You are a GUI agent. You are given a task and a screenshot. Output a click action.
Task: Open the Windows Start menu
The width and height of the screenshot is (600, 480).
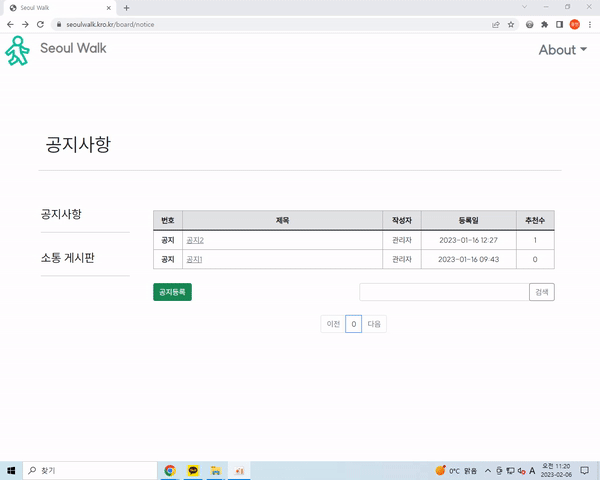(x=11, y=470)
